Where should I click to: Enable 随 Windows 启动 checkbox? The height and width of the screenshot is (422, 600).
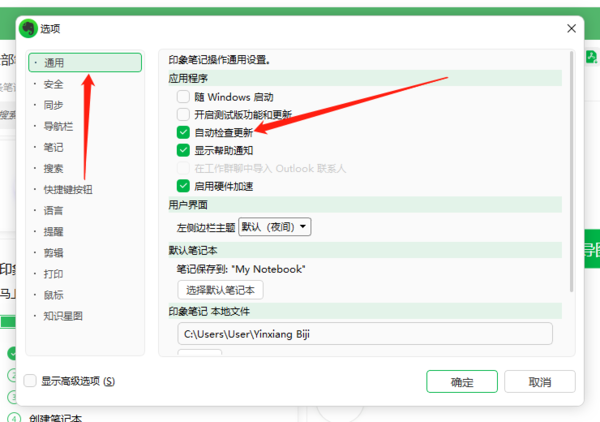(x=183, y=97)
